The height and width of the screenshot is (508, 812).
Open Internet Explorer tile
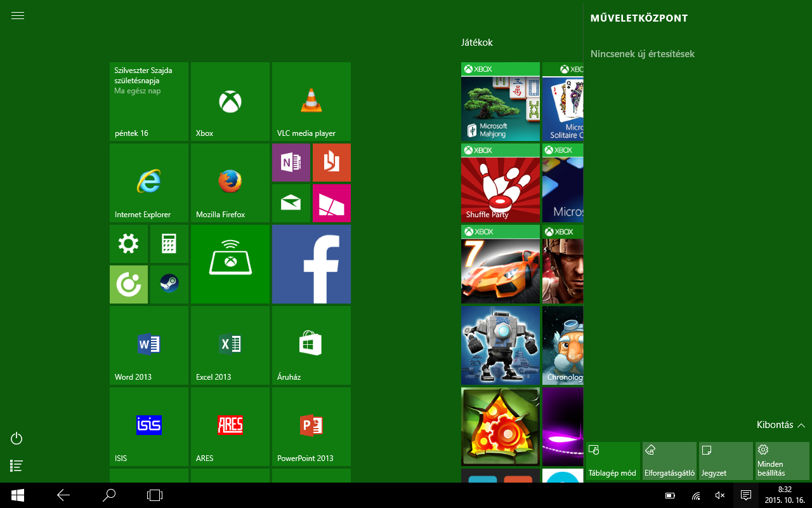[149, 183]
